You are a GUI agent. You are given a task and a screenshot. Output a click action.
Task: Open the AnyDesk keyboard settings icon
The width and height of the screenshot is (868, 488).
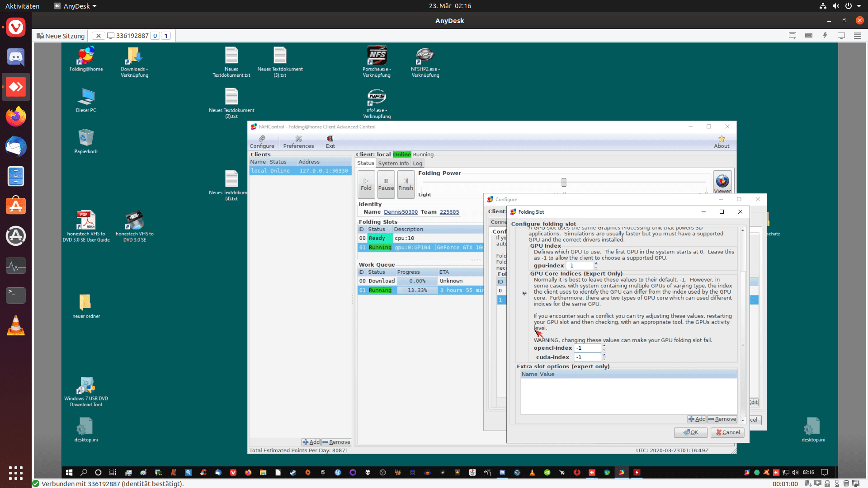click(809, 36)
